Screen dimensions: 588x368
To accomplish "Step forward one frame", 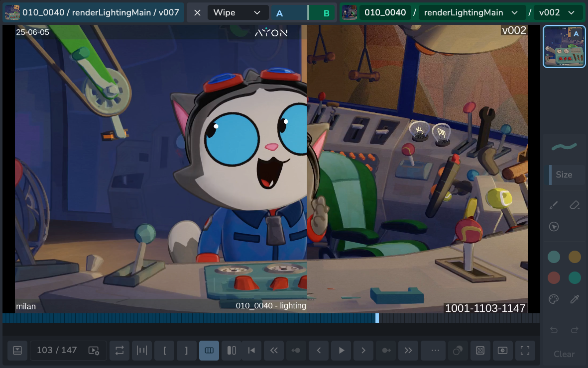I will (363, 351).
